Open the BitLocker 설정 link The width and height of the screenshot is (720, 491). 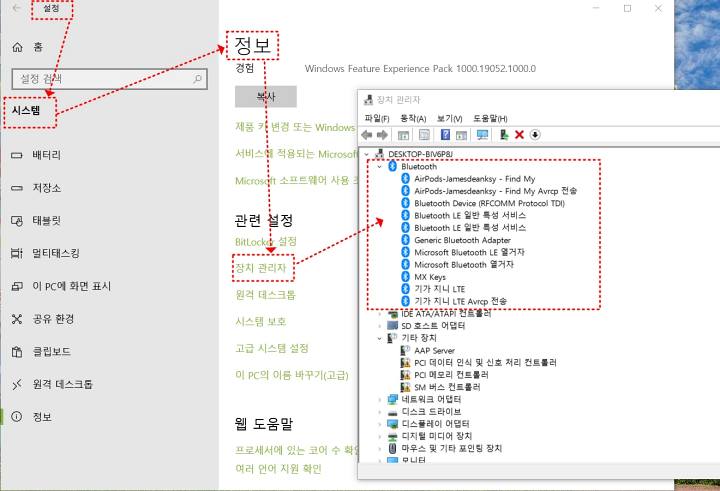click(x=266, y=242)
